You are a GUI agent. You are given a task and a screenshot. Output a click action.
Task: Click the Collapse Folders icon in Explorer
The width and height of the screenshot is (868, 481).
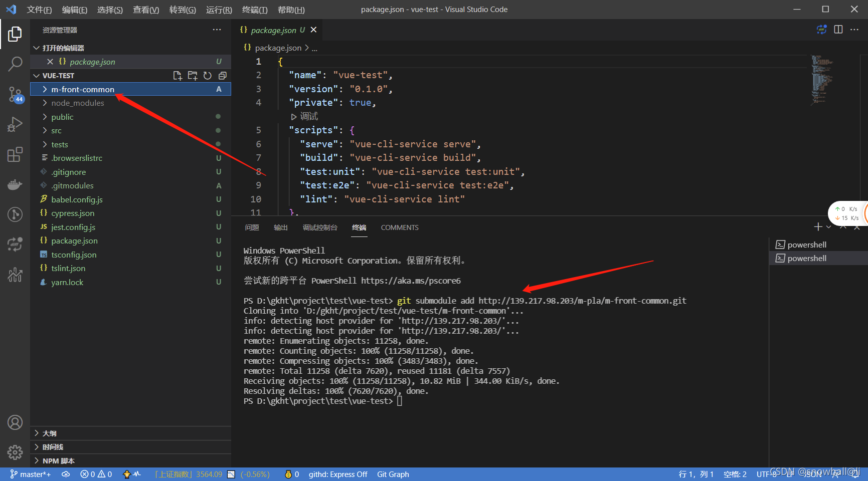223,75
